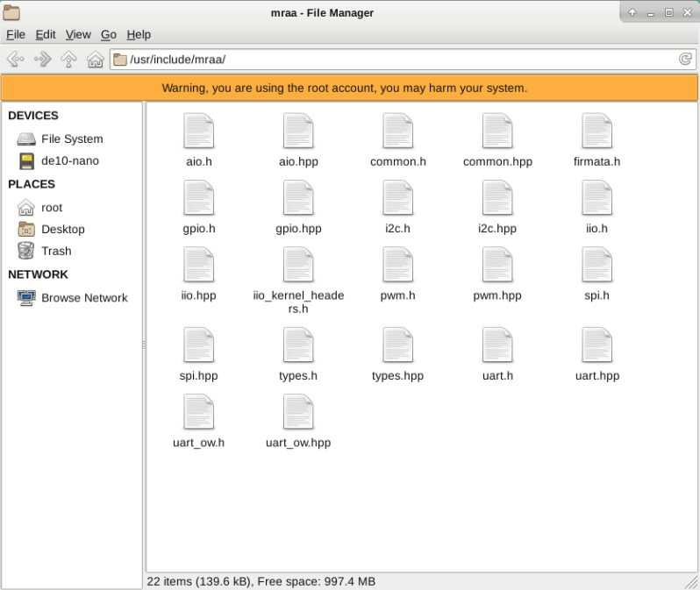Reload the current folder view
Image resolution: width=700 pixels, height=590 pixels.
coord(685,60)
